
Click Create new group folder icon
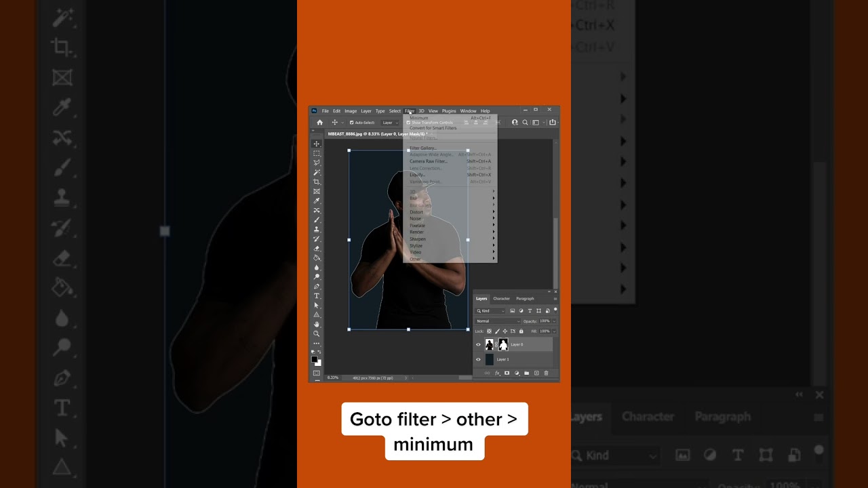click(526, 373)
